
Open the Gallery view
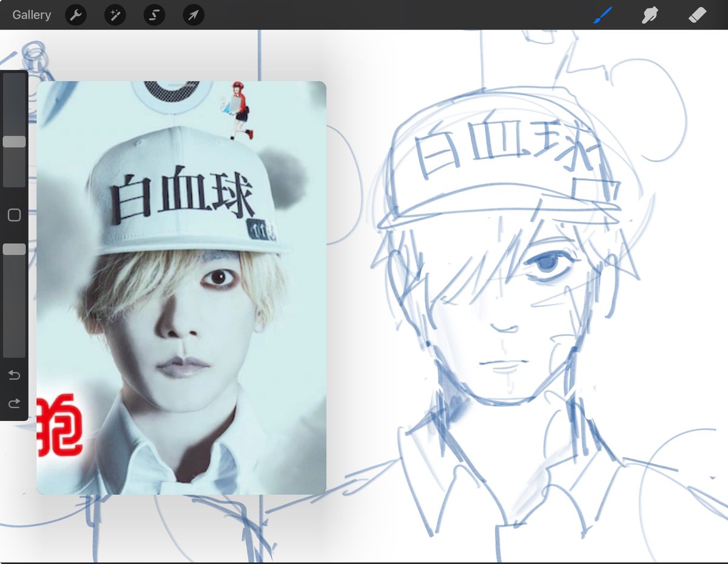coord(32,15)
